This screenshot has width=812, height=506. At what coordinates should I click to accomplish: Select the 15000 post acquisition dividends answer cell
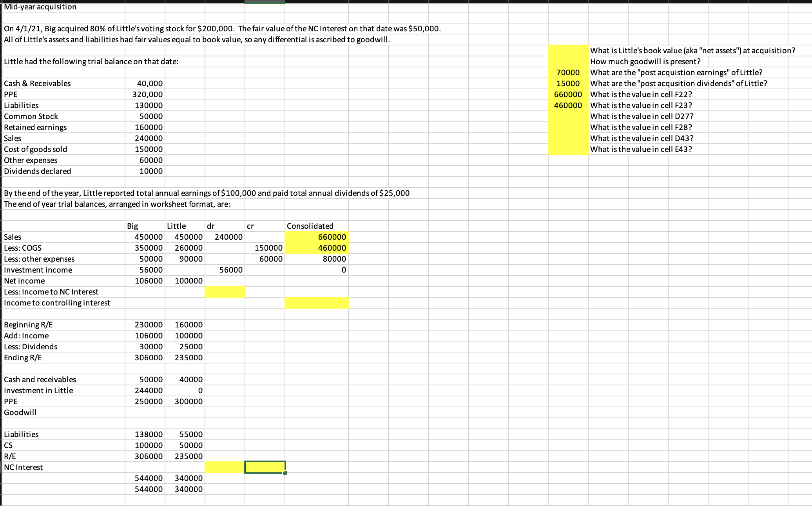[568, 83]
